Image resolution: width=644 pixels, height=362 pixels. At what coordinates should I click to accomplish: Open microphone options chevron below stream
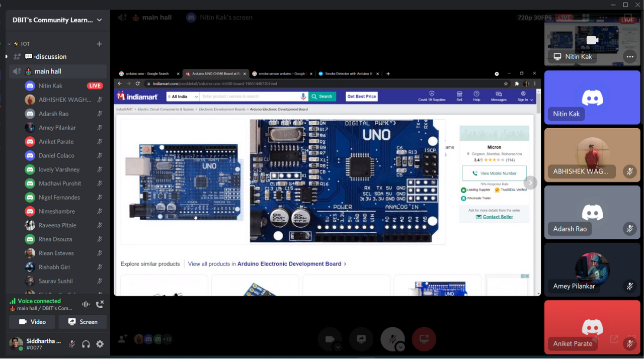(400, 347)
